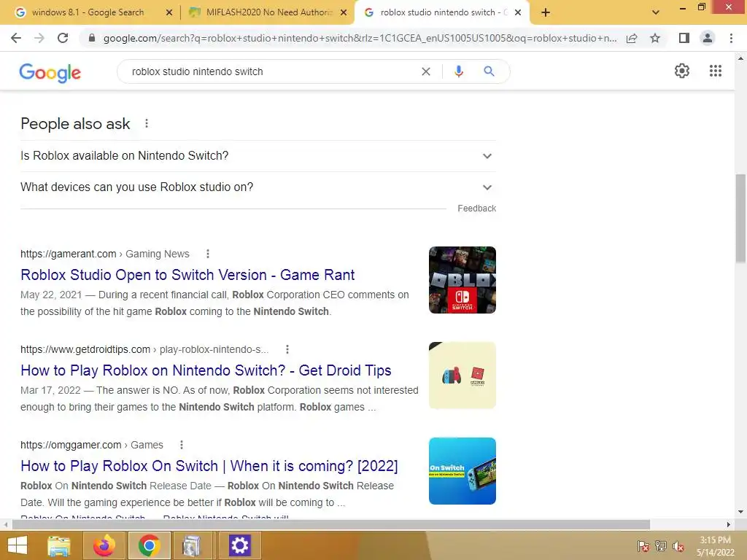Open the Chrome profile avatar

pos(708,38)
